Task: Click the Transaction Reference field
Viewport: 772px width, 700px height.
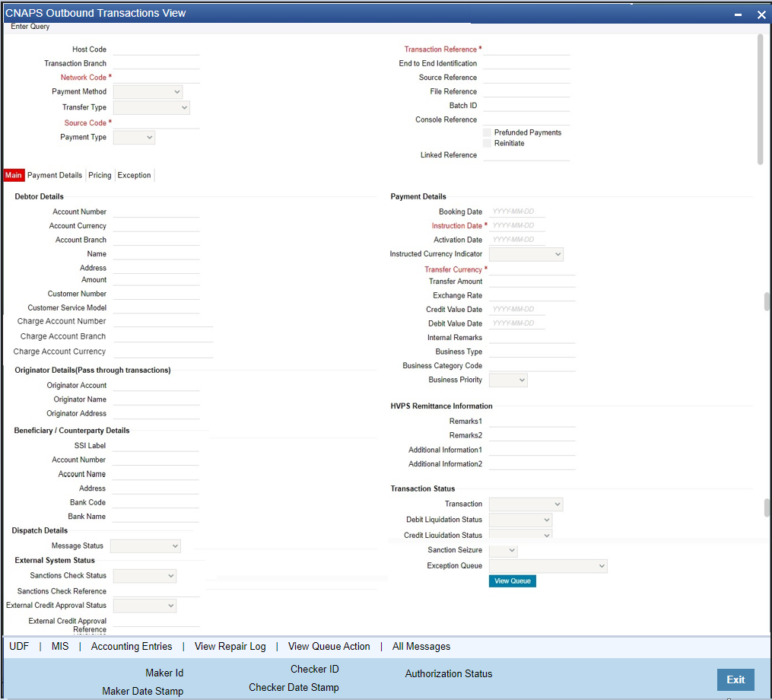Action: 526,49
